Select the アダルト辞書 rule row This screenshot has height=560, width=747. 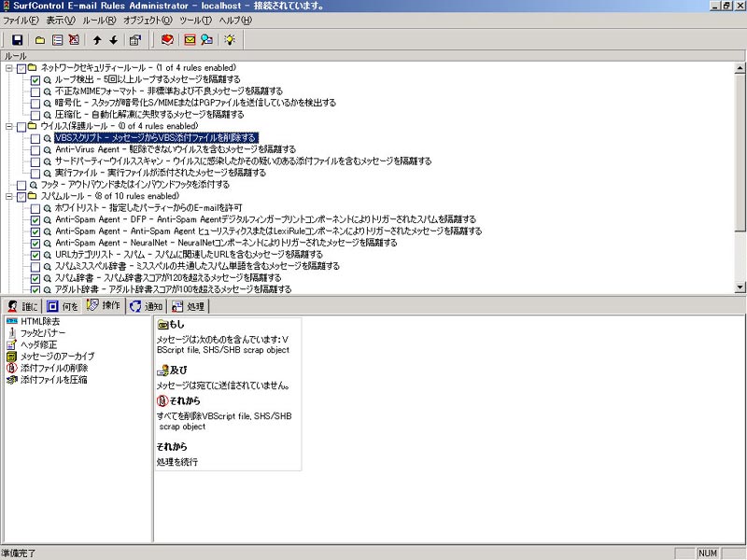point(173,289)
